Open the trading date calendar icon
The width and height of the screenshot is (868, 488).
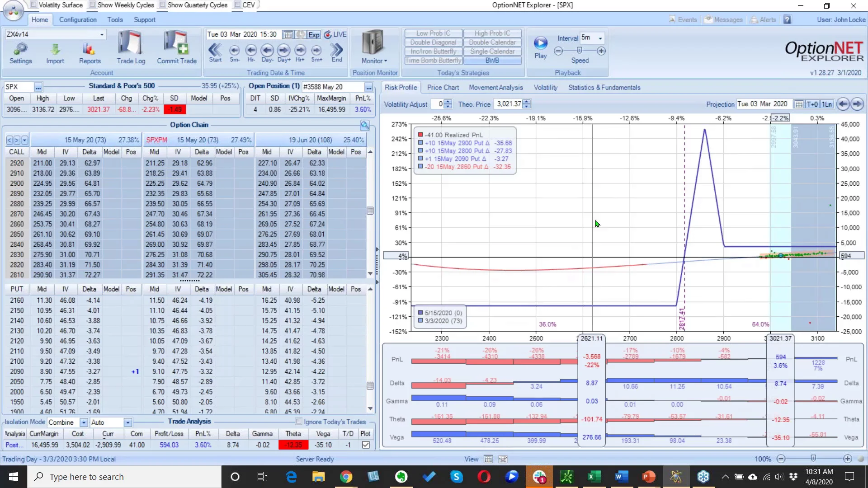pyautogui.click(x=288, y=35)
